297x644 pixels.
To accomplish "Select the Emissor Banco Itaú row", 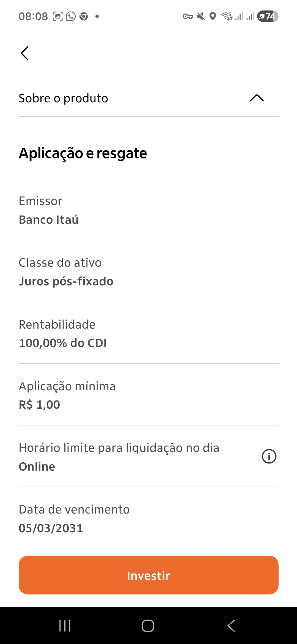I will click(148, 210).
